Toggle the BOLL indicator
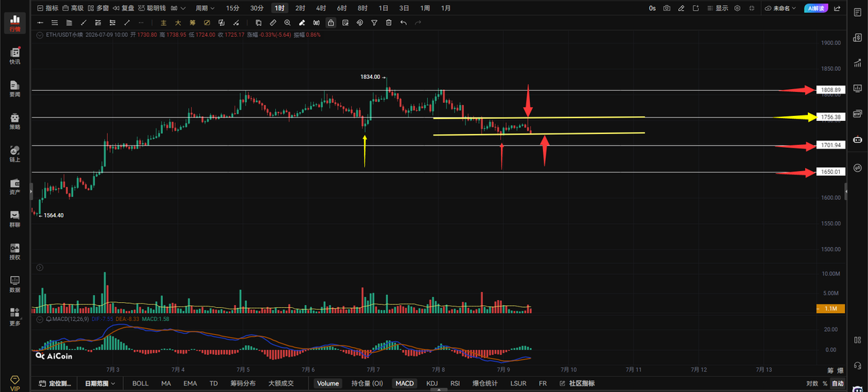This screenshot has height=392, width=868. tap(140, 383)
